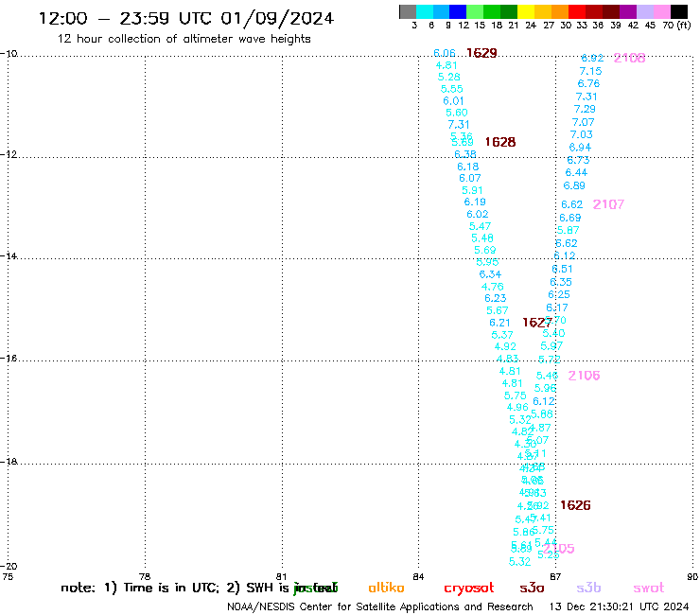Click the wave height value 4.96
700x615 pixels.
point(517,408)
